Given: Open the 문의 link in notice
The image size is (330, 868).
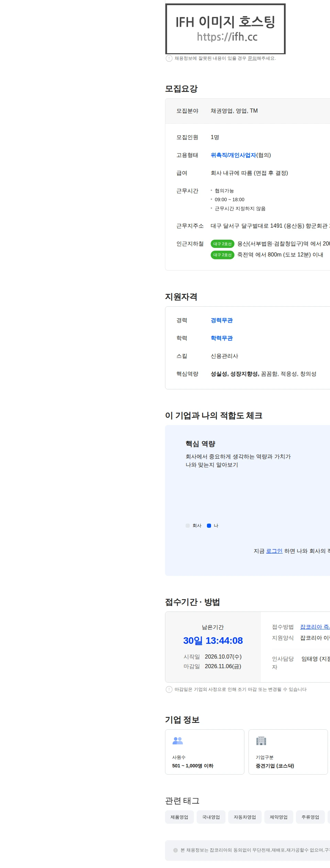Looking at the screenshot, I should (x=252, y=58).
